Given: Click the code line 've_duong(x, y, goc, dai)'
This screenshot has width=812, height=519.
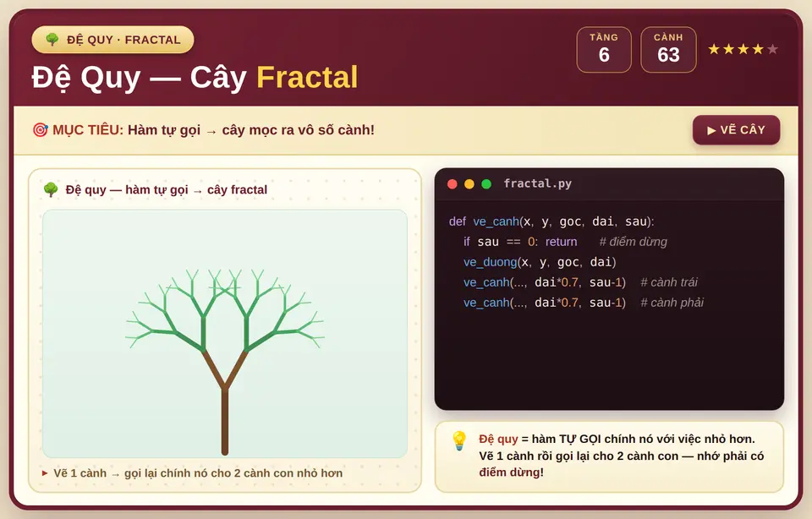Looking at the screenshot, I should click(x=540, y=262).
